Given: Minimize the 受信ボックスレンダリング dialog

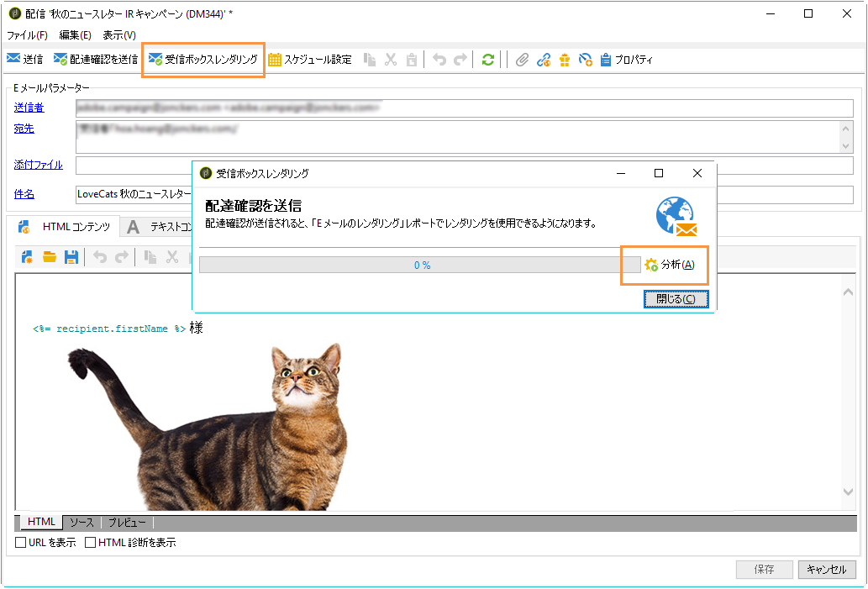Looking at the screenshot, I should pos(621,173).
